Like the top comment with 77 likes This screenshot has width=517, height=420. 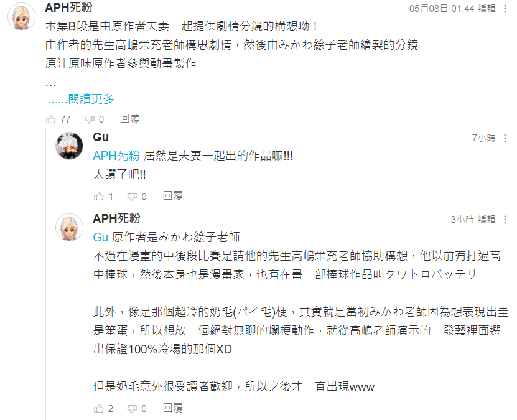click(x=51, y=119)
